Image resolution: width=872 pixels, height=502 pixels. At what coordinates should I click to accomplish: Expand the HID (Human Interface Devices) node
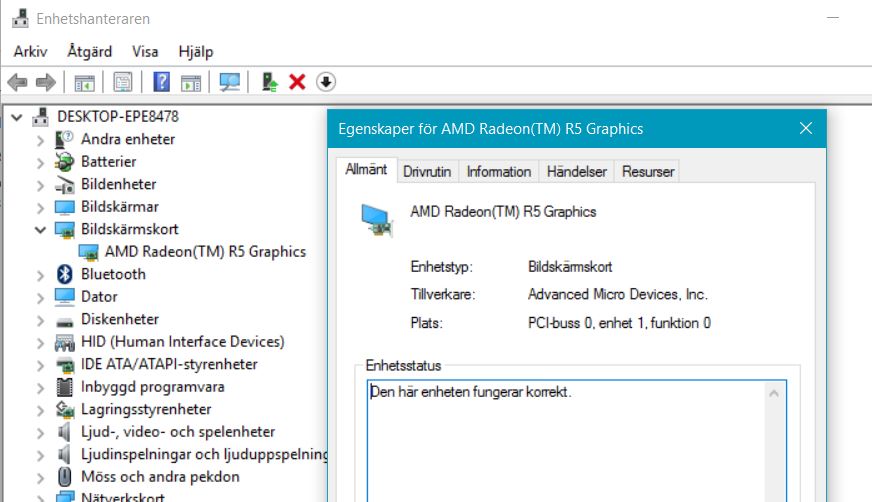point(40,343)
